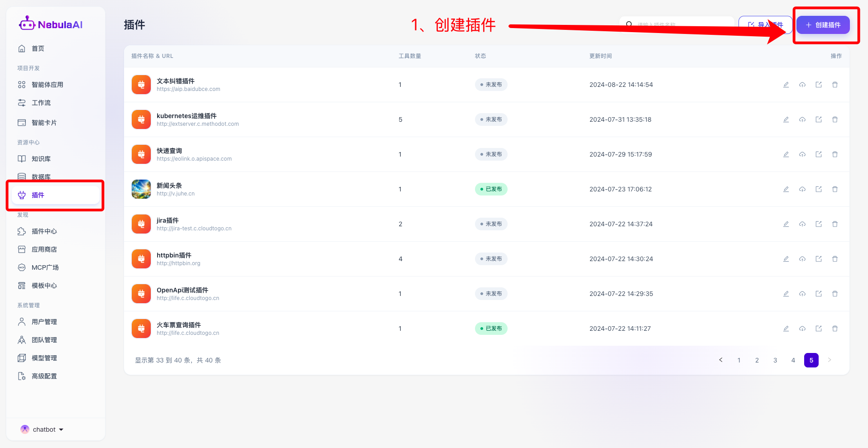Navigate to 知识库 in sidebar
The image size is (868, 448).
(41, 159)
